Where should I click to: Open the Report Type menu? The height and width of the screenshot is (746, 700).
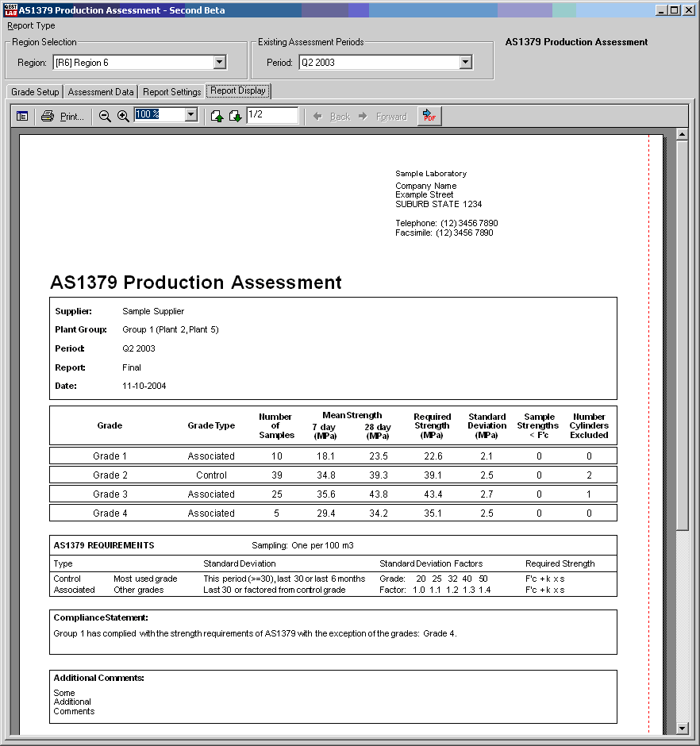(32, 25)
